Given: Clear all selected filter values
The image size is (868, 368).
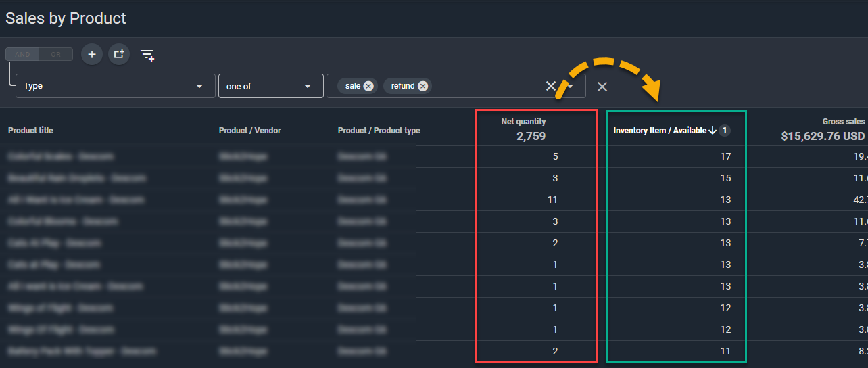Looking at the screenshot, I should pyautogui.click(x=550, y=86).
